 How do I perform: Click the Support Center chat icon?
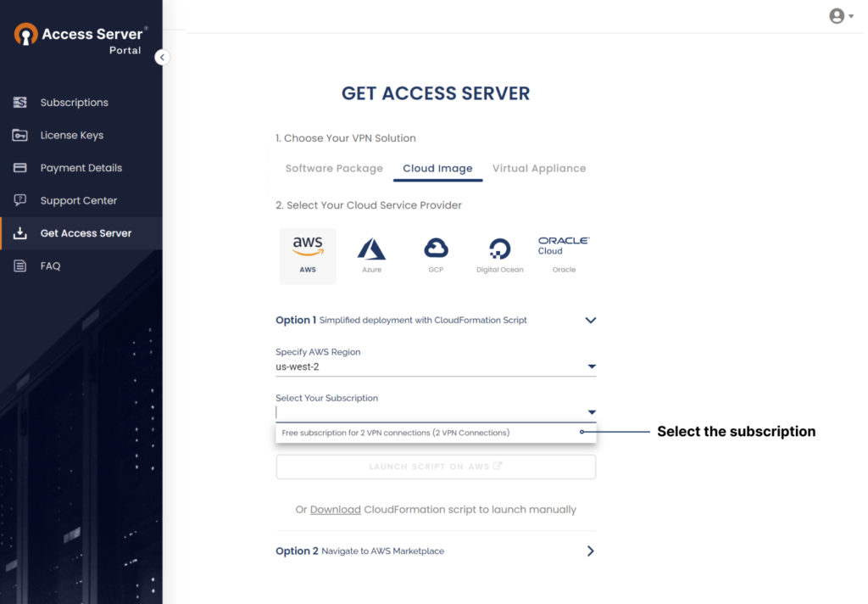click(x=20, y=200)
